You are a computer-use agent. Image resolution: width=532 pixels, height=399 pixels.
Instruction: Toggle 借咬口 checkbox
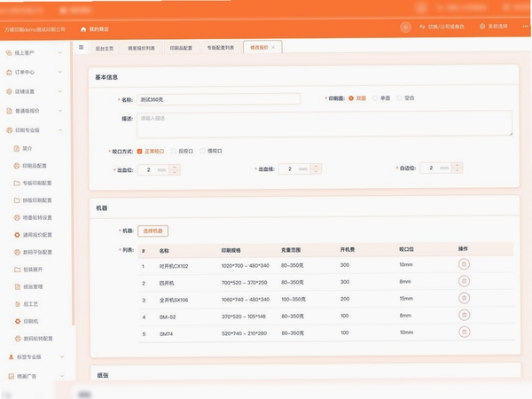tap(202, 151)
